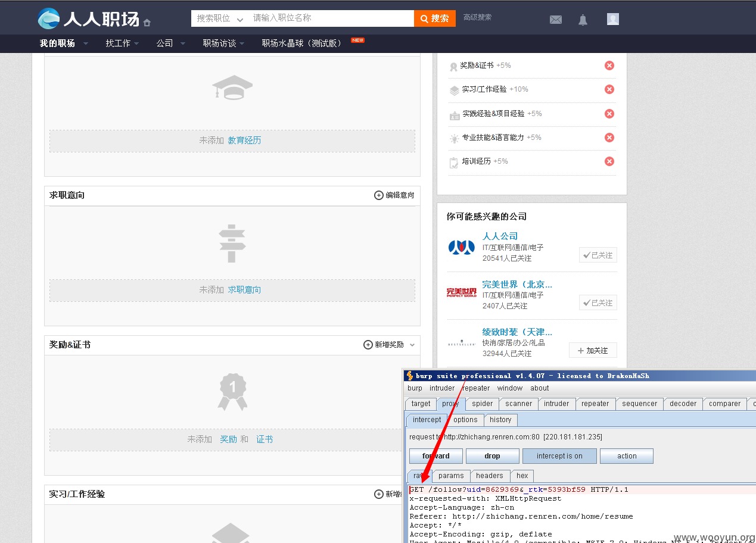Click the 求职意向 link in empty section

point(244,290)
